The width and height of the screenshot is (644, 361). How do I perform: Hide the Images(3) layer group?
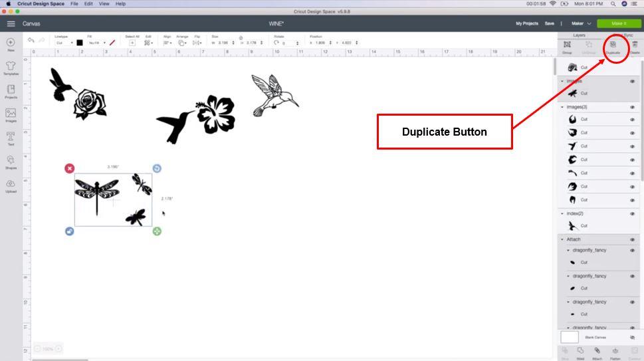633,107
